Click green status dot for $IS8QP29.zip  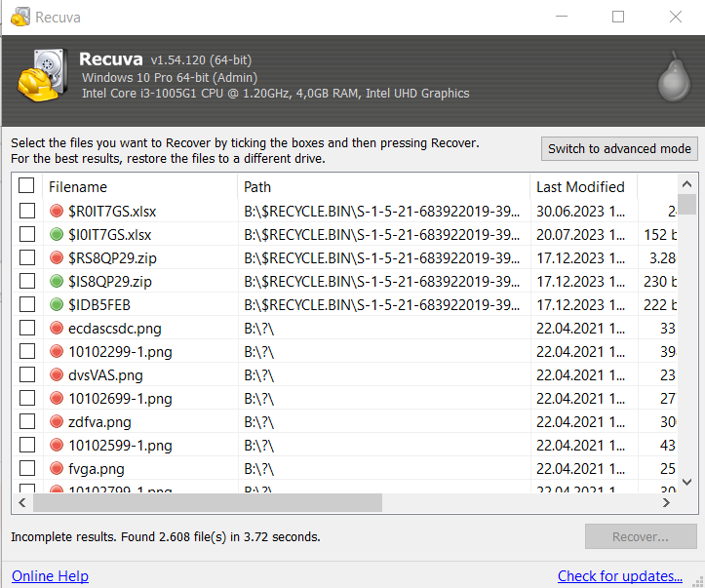click(57, 281)
